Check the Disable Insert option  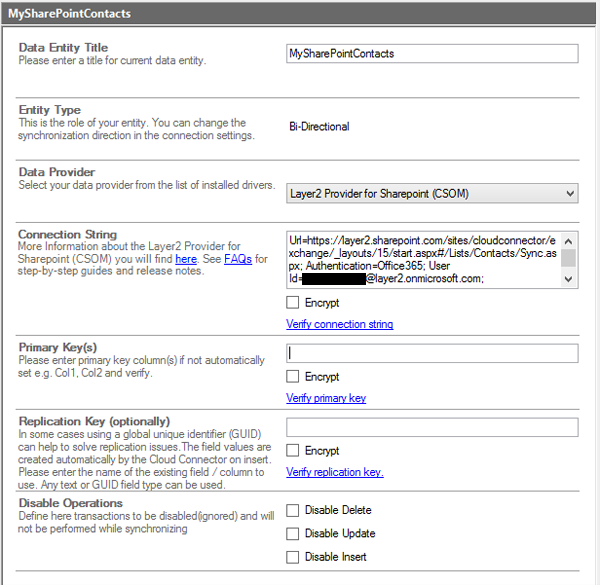(x=293, y=557)
